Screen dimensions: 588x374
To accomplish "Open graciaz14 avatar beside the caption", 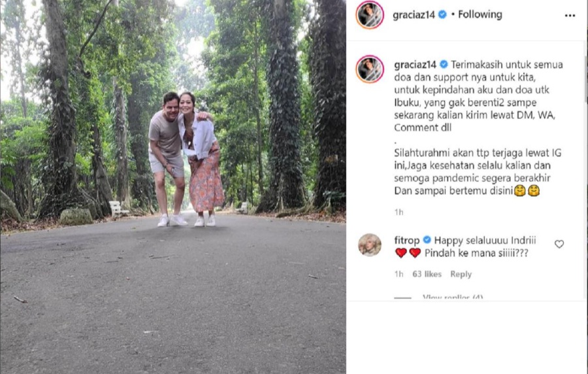I will pyautogui.click(x=369, y=69).
